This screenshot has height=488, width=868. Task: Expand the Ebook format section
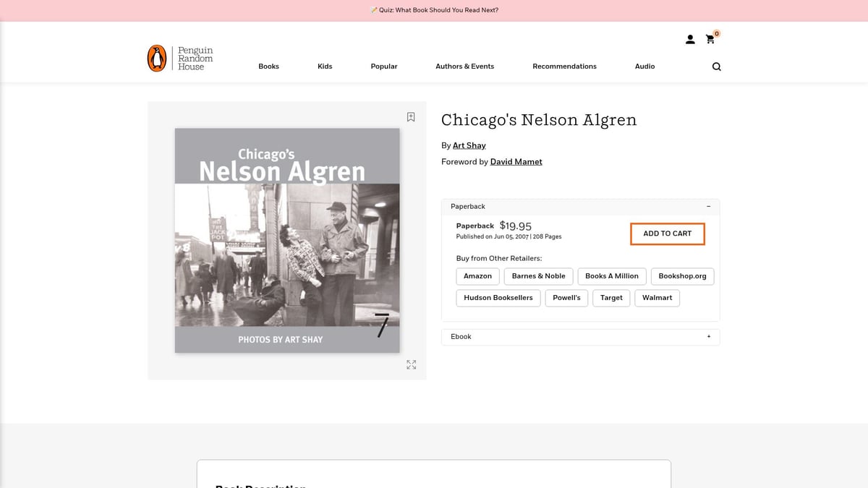[x=708, y=337]
